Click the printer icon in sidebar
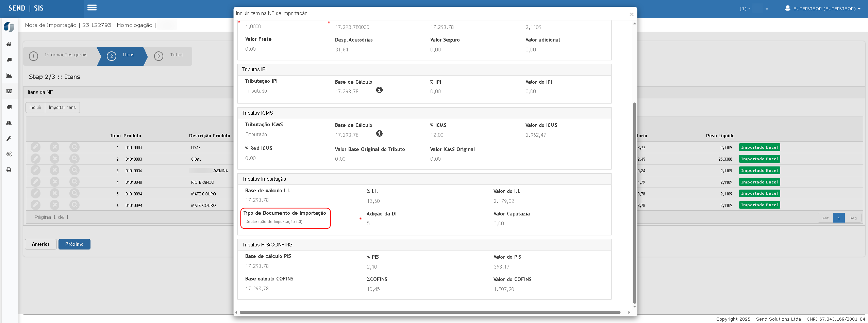Viewport: 868px width, 323px height. [x=9, y=170]
